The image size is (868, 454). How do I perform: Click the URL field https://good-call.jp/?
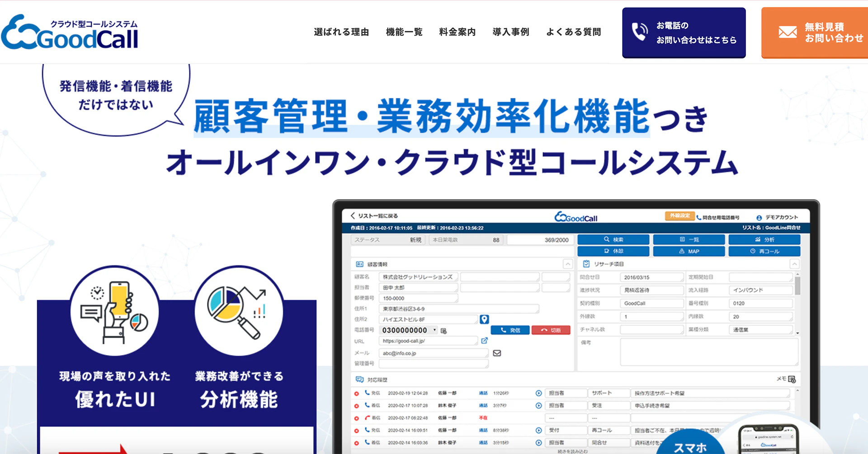428,341
